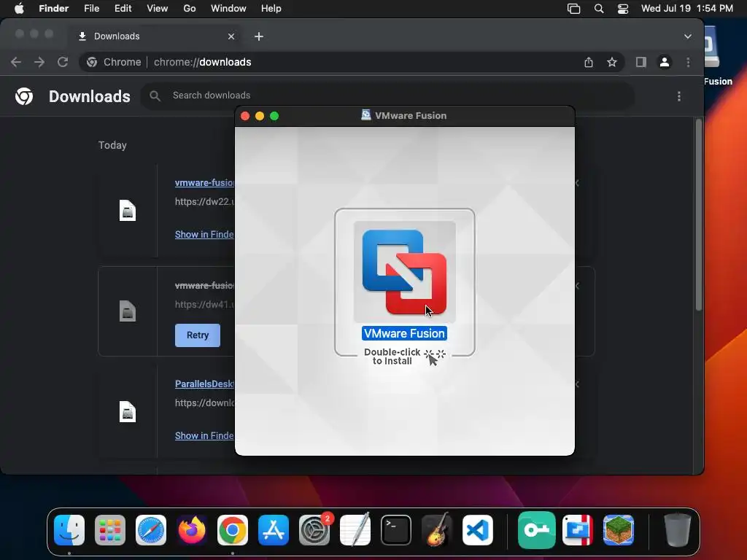Screen dimensions: 747x560
Task: Open the Window menu
Action: click(x=228, y=9)
